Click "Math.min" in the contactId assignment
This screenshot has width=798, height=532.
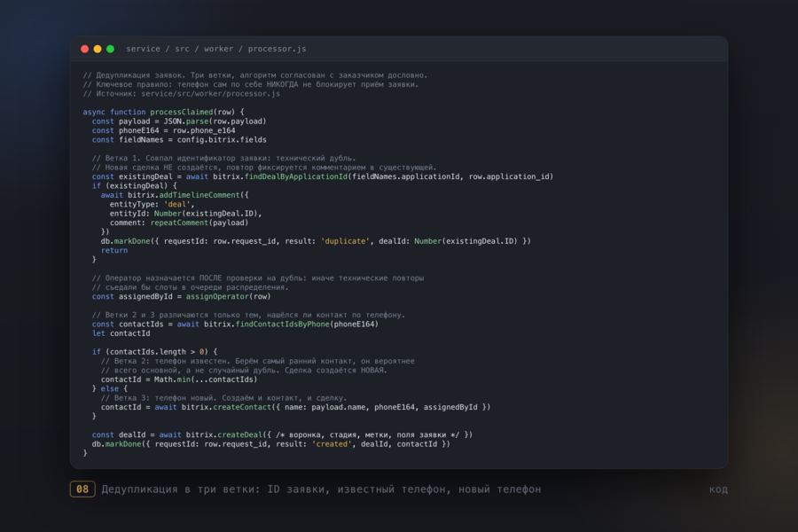pyautogui.click(x=172, y=379)
